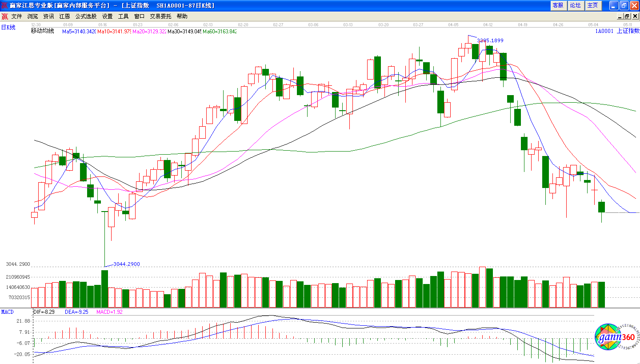Screen dimensions: 640x364
Task: Click the 论坛 button
Action: 575,5
